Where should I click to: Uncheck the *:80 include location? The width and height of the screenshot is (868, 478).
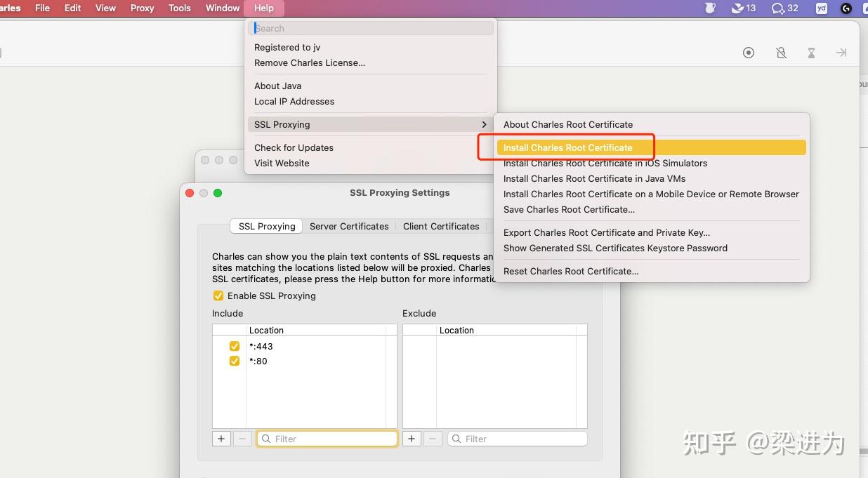[x=235, y=361]
